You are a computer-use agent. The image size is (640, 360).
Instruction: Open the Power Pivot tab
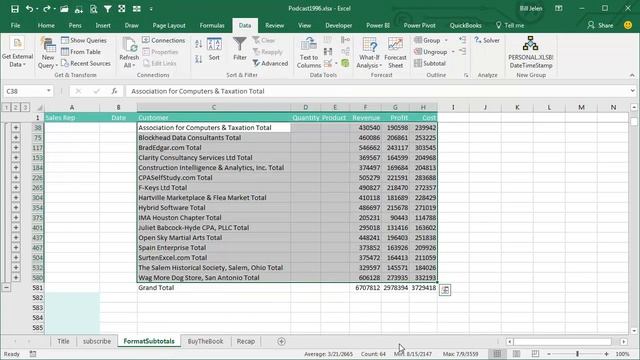click(419, 25)
